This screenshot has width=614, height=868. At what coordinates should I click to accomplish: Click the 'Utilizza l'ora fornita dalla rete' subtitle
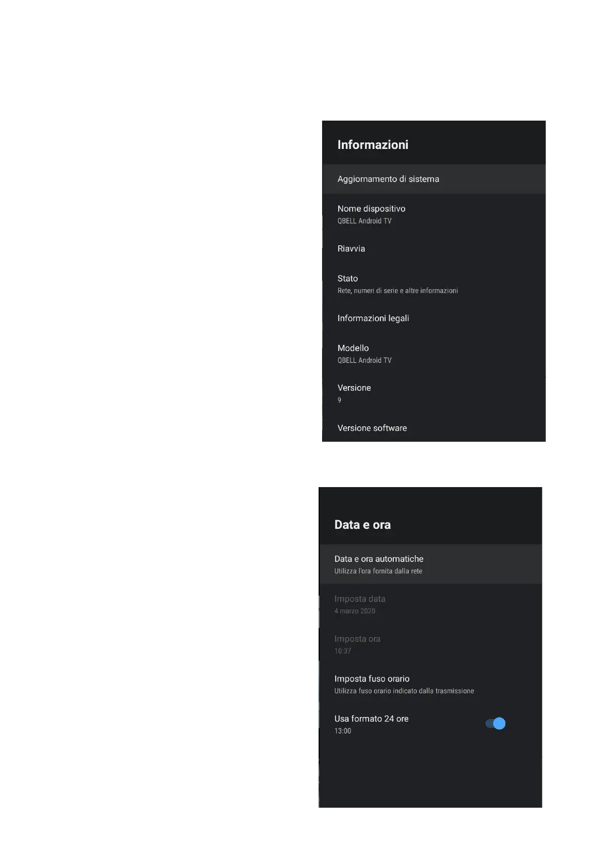[x=378, y=571]
